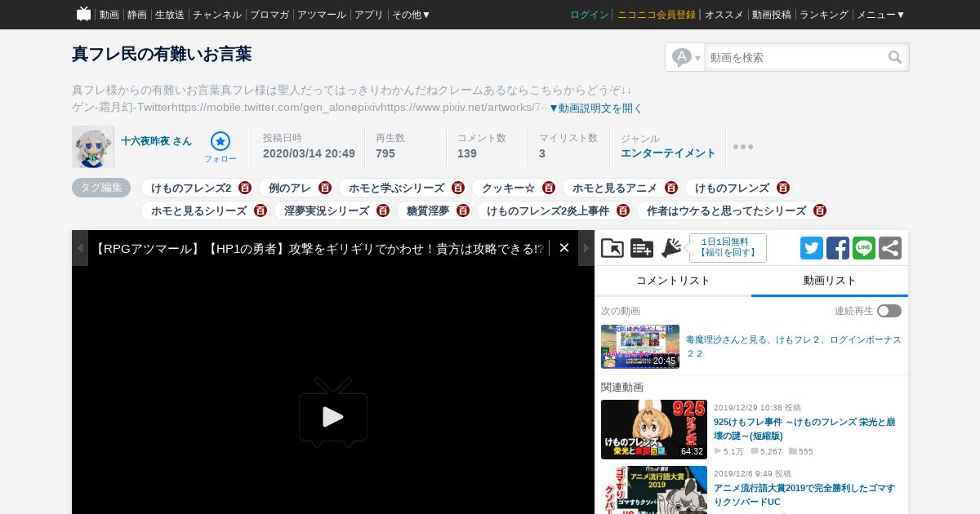
Task: Open 十六夜咋夜 user profile link
Action: 156,141
